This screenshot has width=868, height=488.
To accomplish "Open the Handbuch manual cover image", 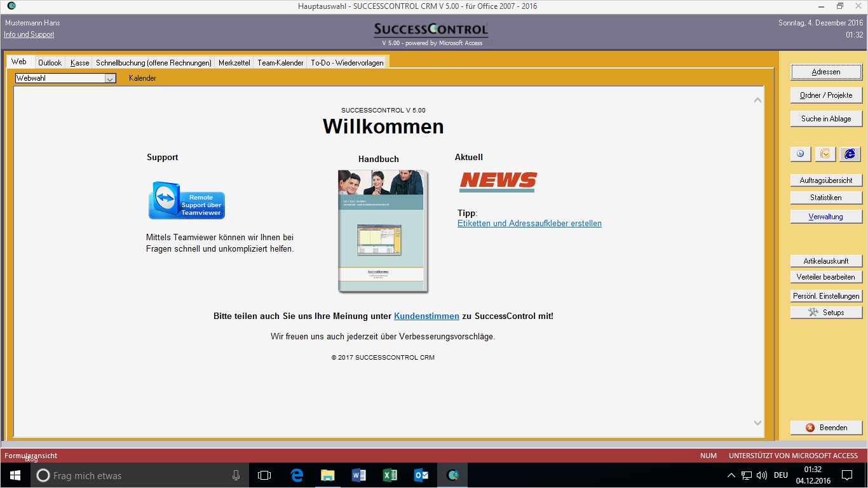I will coord(383,231).
